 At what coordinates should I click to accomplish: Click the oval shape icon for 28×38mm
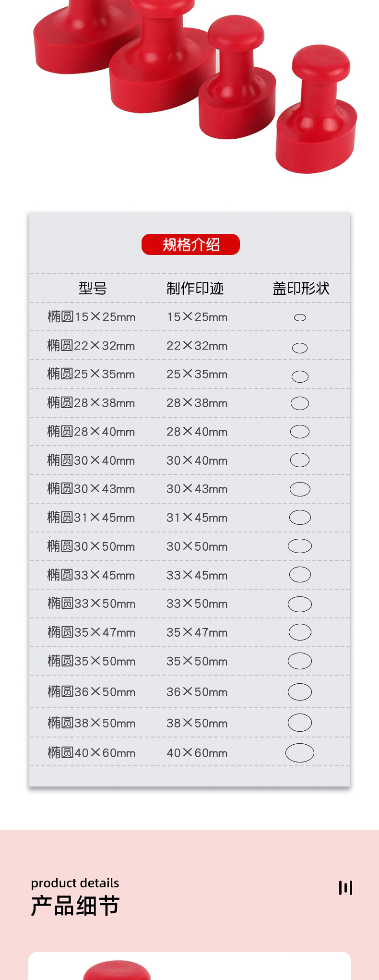coord(300,403)
